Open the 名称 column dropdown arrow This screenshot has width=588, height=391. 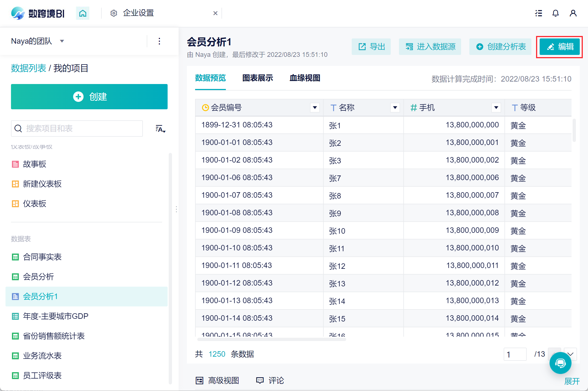[x=395, y=108]
